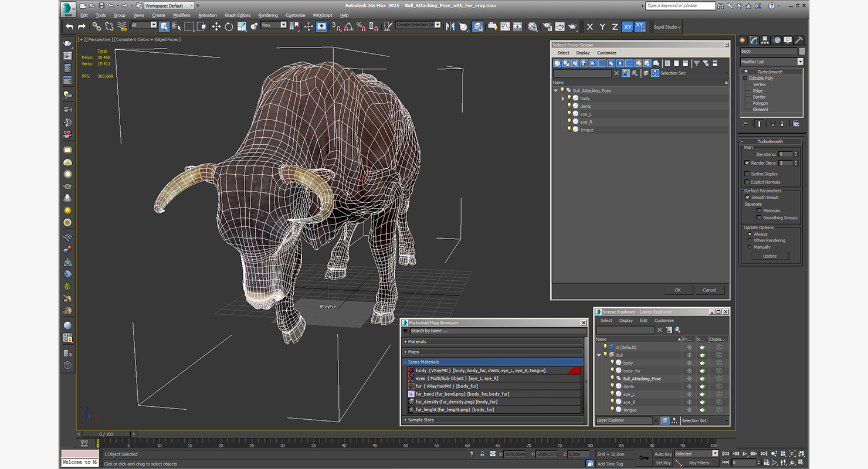Open the Graph Editors menu
The width and height of the screenshot is (868, 469).
click(238, 15)
